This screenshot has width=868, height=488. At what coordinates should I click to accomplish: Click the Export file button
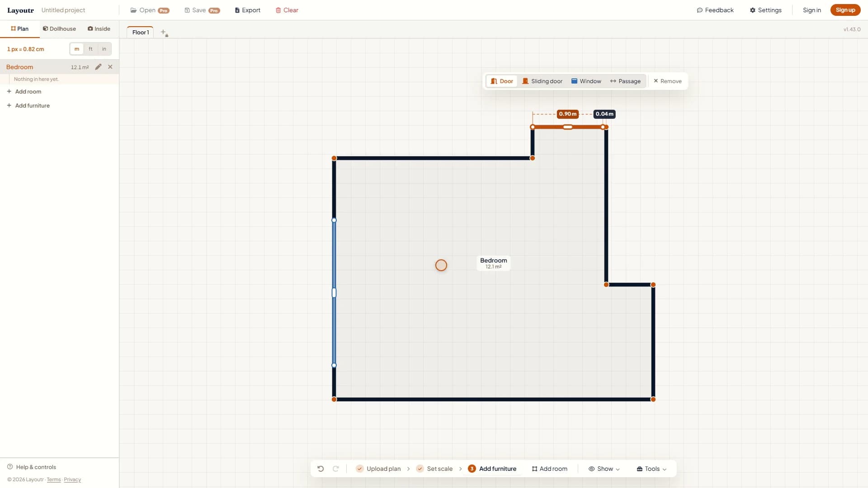tap(247, 10)
